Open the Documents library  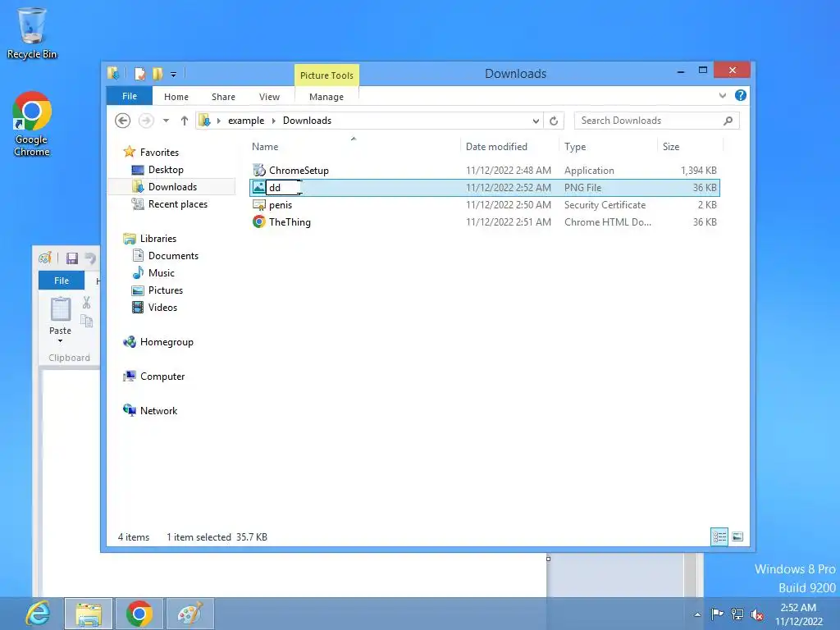[173, 256]
